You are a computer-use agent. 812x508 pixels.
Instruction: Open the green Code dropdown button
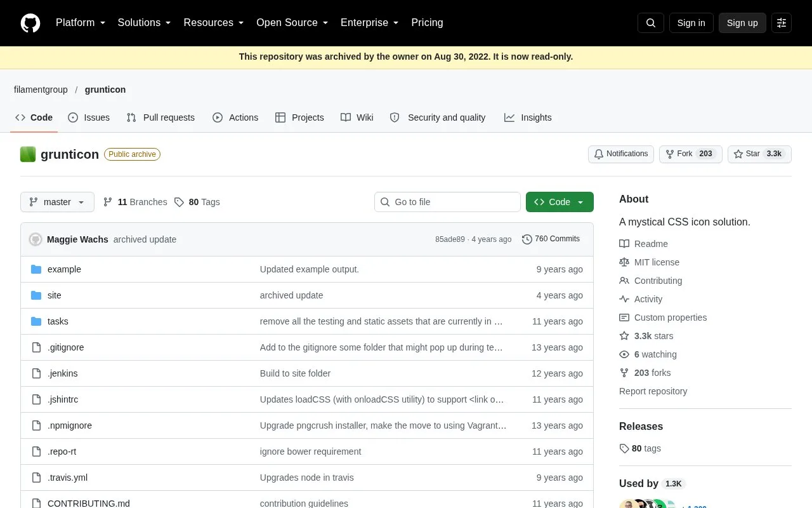coord(560,202)
